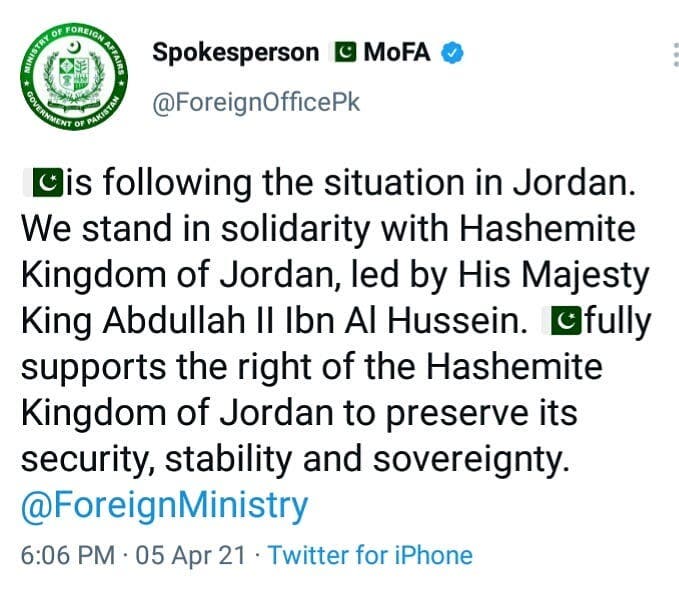The width and height of the screenshot is (679, 589).
Task: Select the 'security, stability and sovereignty' line
Action: pos(295,460)
